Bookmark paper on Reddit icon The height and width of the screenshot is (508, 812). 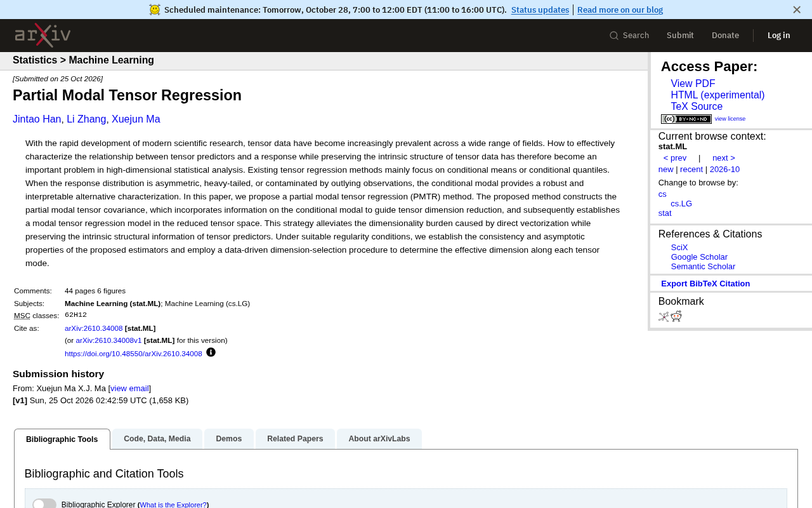(676, 316)
